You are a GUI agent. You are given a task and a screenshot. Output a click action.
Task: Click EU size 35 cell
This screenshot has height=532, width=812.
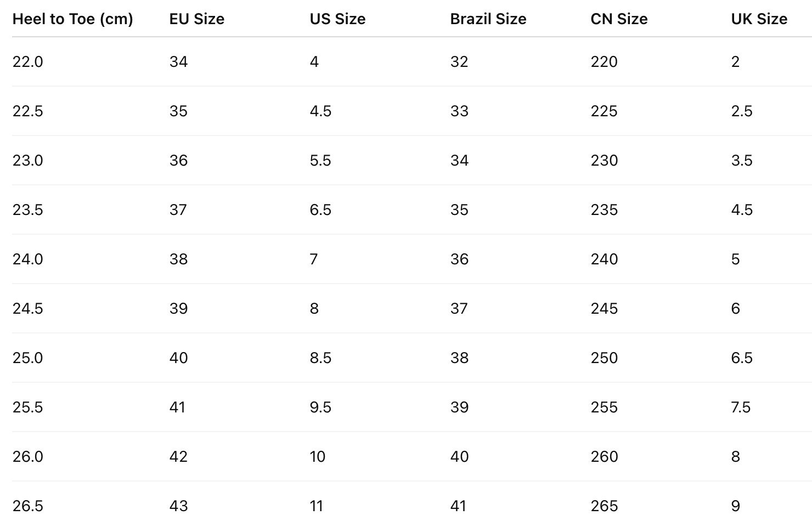(x=178, y=111)
